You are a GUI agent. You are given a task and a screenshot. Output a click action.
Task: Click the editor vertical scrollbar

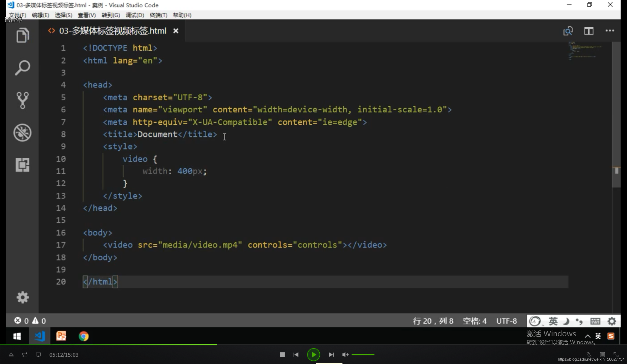click(x=616, y=115)
